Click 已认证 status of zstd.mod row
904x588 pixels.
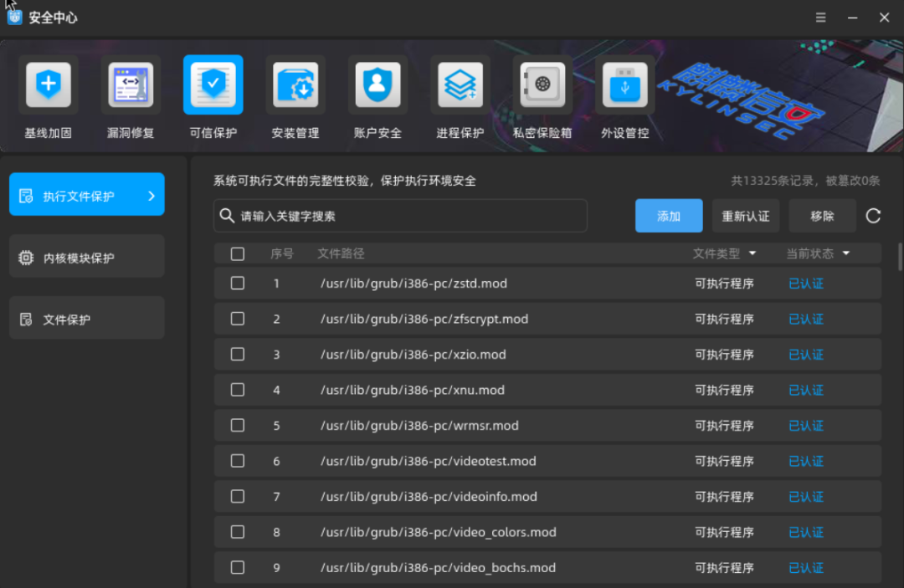[x=806, y=284]
